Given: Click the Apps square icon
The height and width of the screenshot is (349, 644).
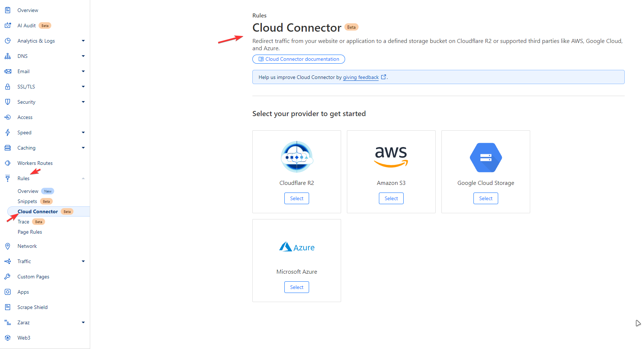Looking at the screenshot, I should [x=8, y=292].
